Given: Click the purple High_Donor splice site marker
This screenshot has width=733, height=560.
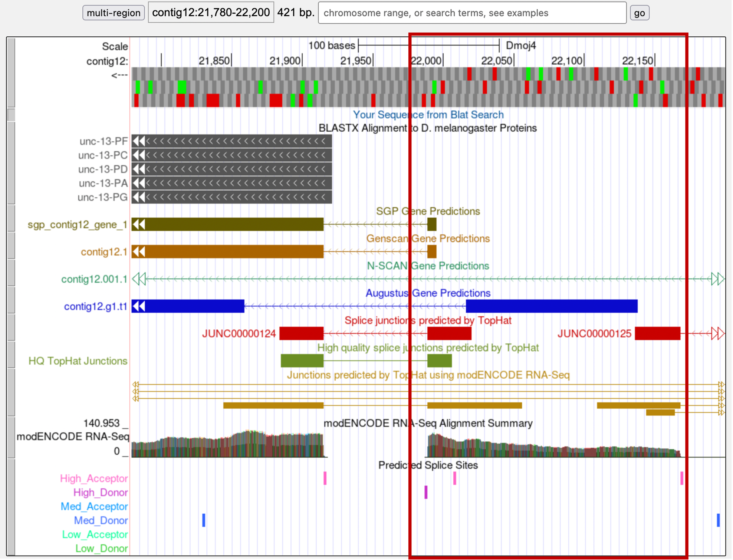Looking at the screenshot, I should tap(426, 493).
